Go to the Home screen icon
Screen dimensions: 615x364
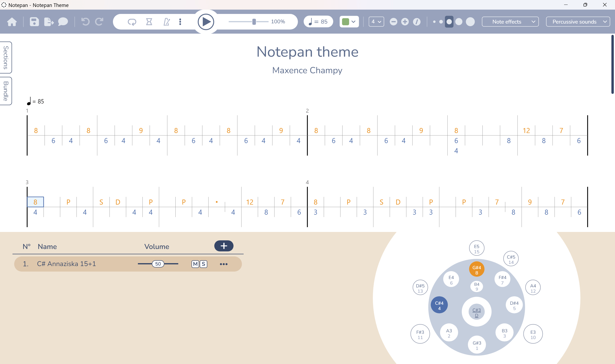click(12, 22)
